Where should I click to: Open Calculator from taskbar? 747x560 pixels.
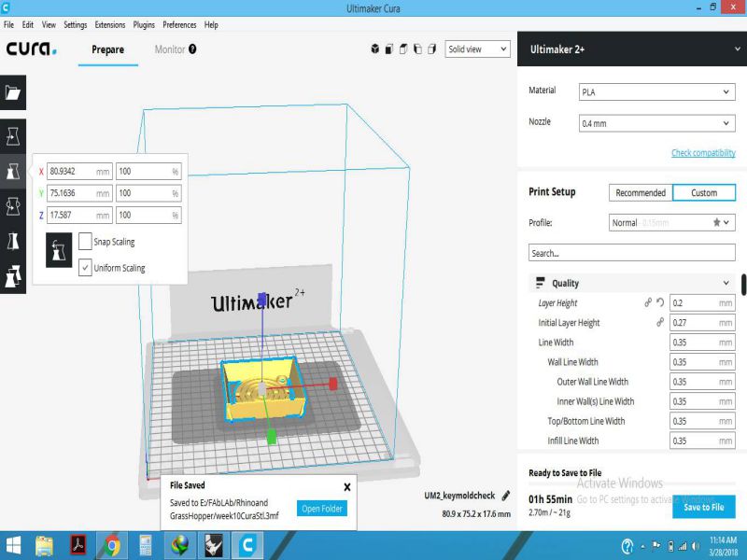[x=146, y=546]
